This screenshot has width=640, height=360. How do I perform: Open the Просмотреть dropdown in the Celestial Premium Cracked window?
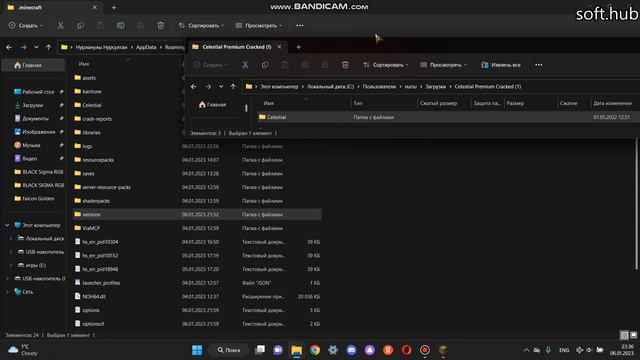(443, 65)
